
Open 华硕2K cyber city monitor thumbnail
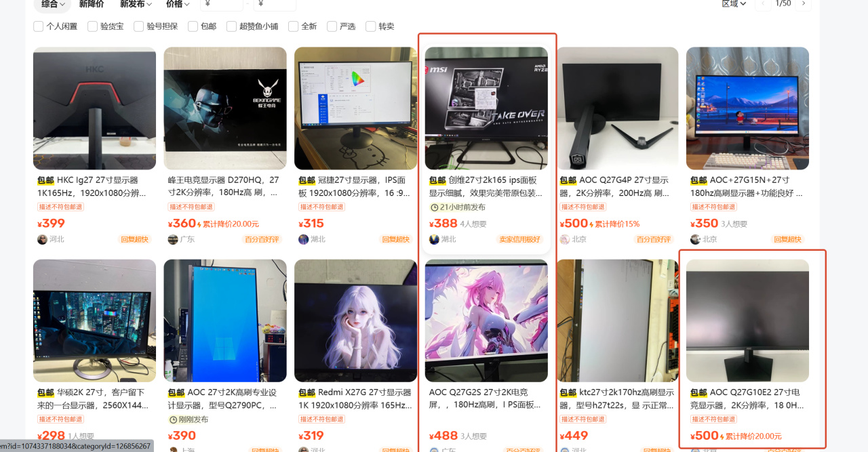click(x=94, y=321)
